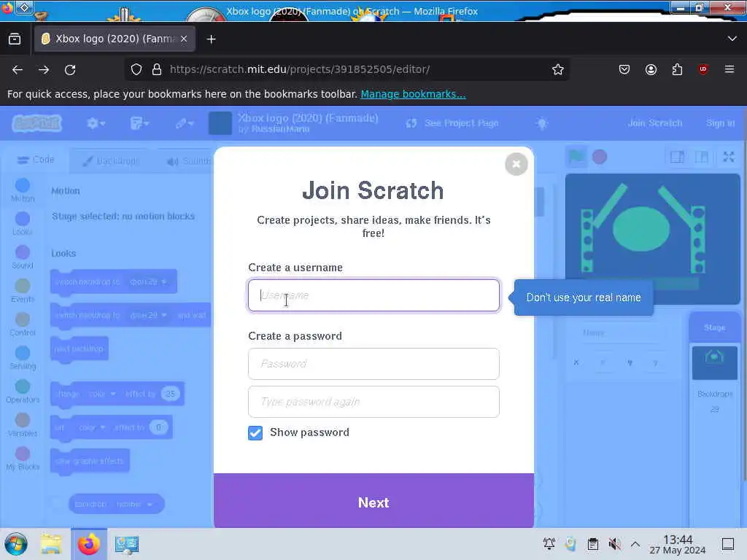Open the backdrop dropdown in switch backdrop block
This screenshot has width=747, height=560.
[x=148, y=282]
